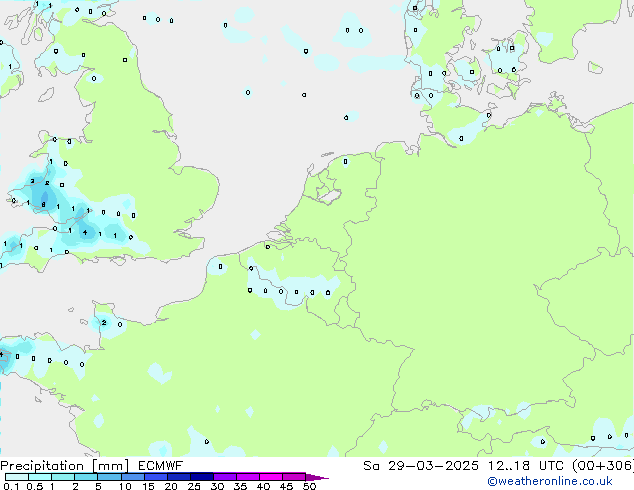
Task: Click the 0.5–1 mm legend swatch
Action: (40, 477)
